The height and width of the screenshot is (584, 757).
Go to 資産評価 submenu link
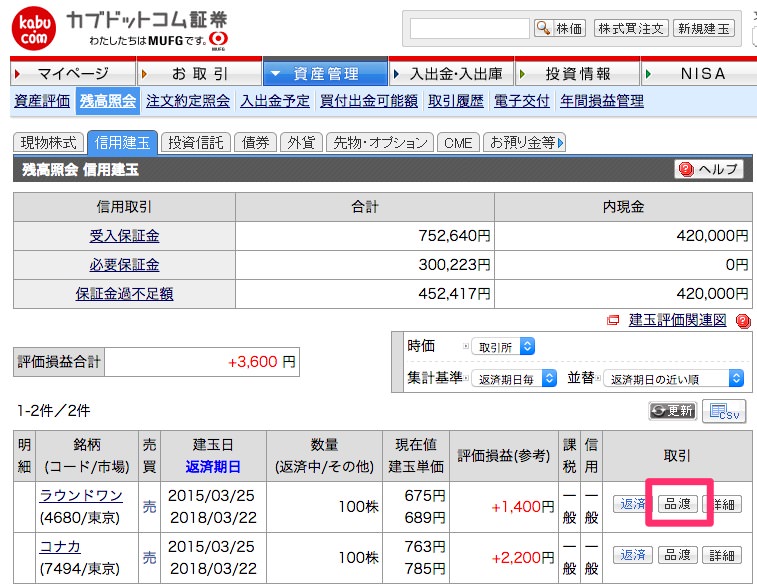pyautogui.click(x=42, y=101)
